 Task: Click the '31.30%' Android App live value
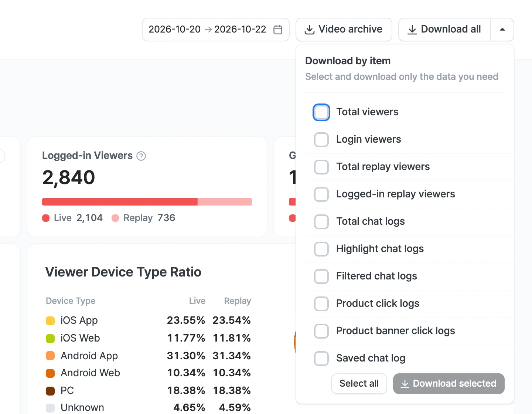[186, 356]
